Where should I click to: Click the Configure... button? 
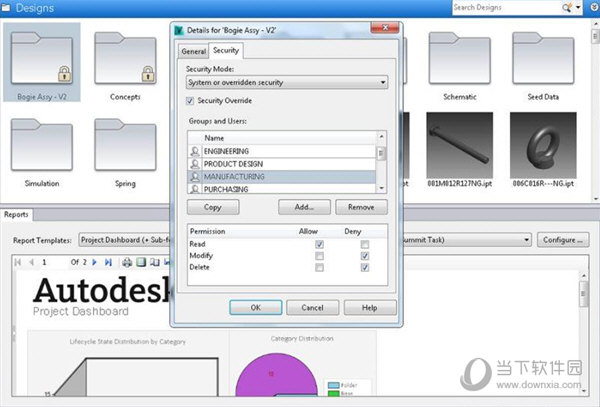click(563, 240)
